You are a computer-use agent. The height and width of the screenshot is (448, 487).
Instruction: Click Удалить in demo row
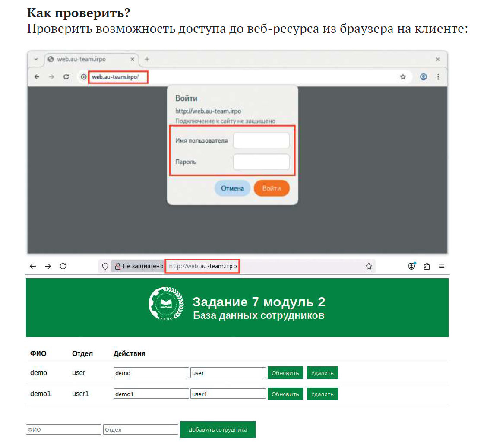click(x=323, y=373)
